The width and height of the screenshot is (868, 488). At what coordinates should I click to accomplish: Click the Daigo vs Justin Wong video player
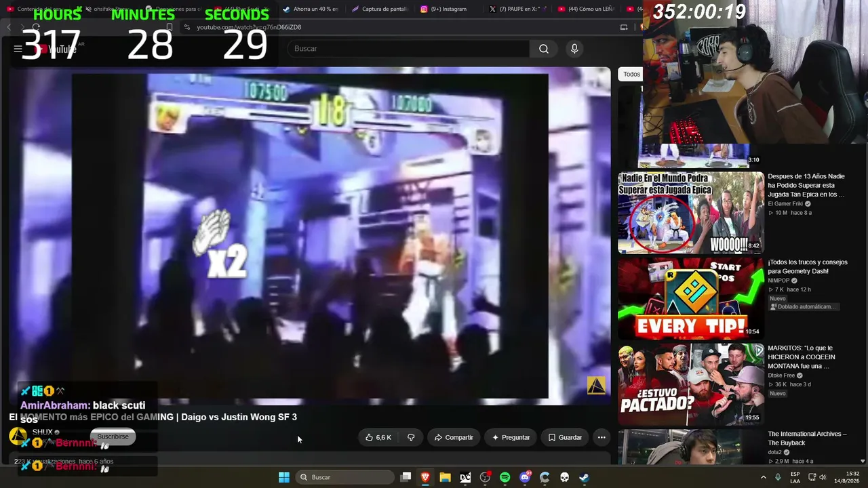[x=310, y=235]
